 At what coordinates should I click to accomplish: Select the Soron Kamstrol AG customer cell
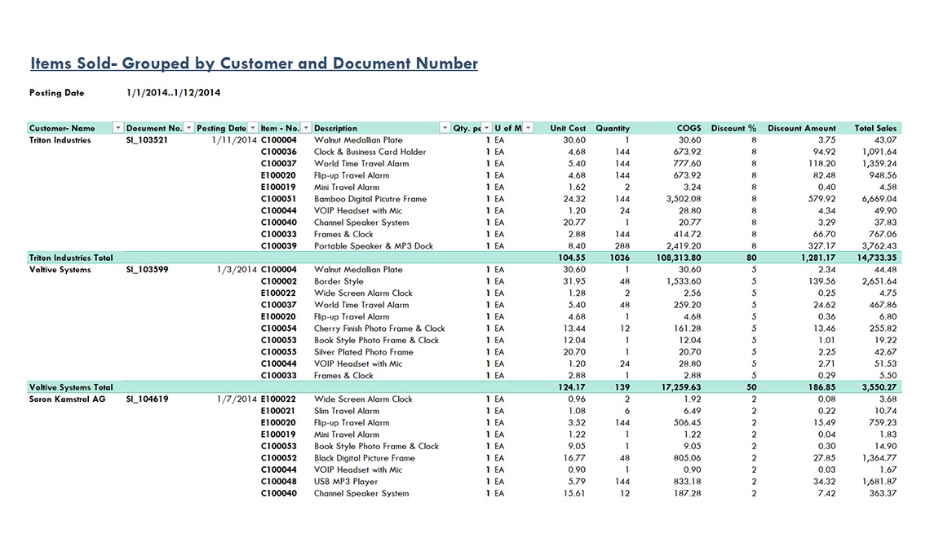click(x=67, y=399)
